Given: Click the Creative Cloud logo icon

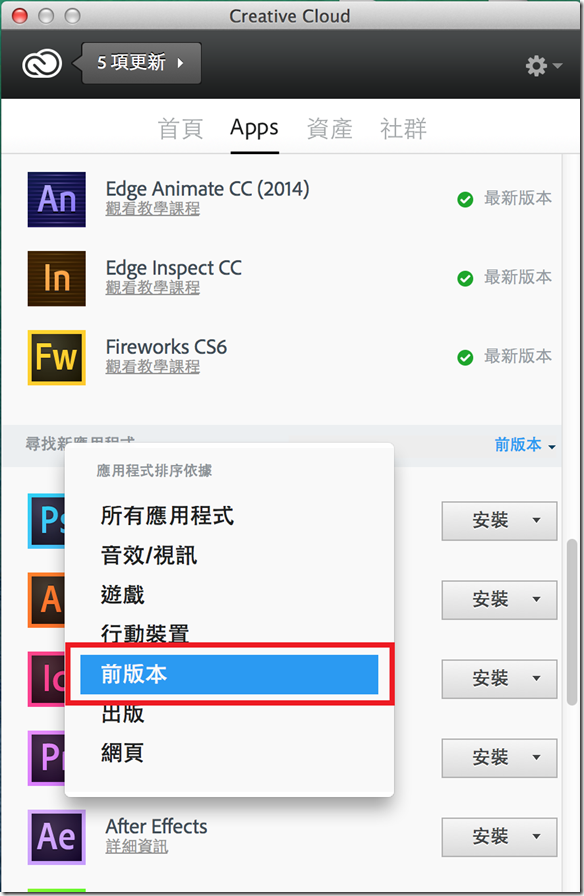Looking at the screenshot, I should tap(42, 63).
